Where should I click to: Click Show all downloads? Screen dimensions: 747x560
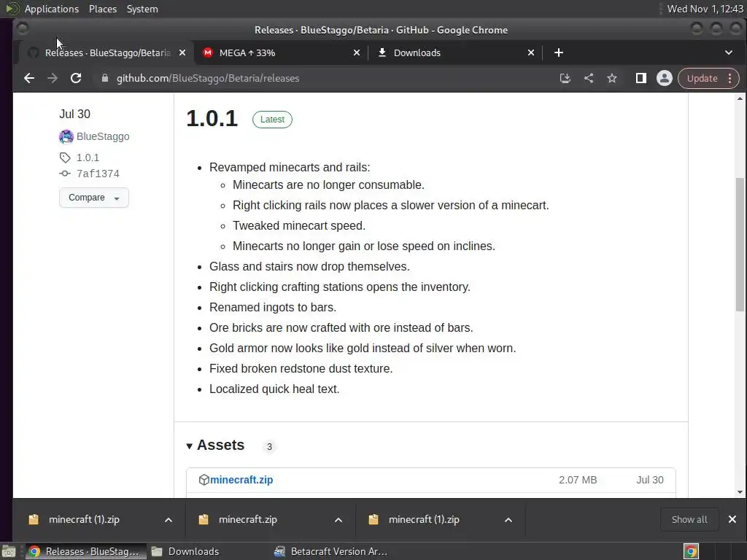pyautogui.click(x=689, y=519)
